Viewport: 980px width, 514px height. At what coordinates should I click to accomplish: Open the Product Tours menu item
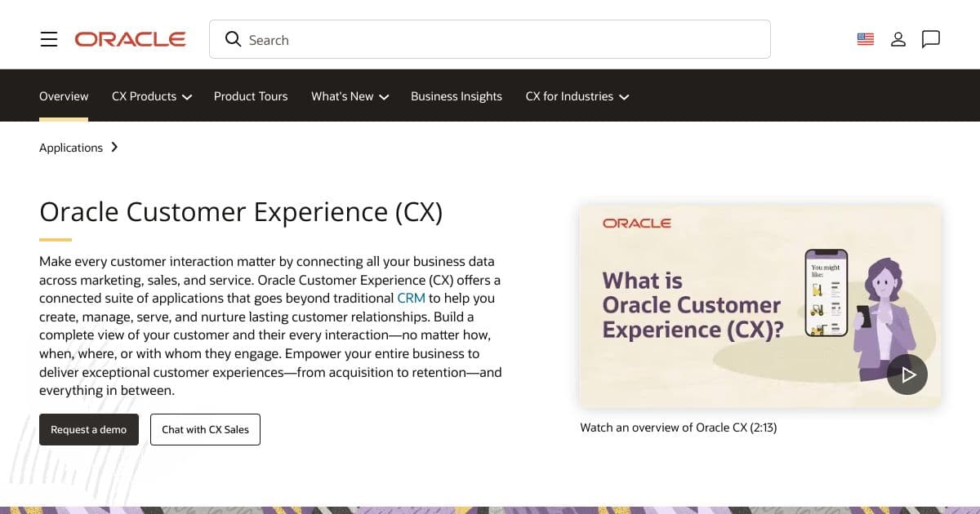251,96
